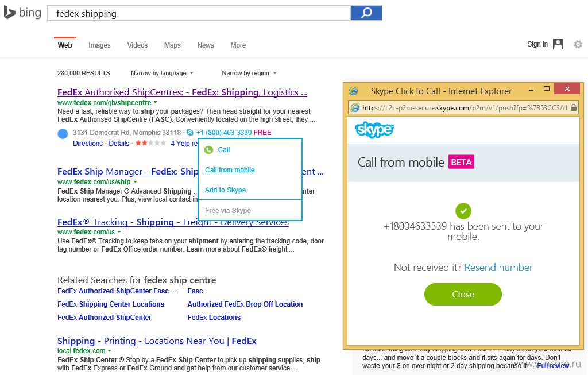Click the Bing search input field
Image resolution: width=588 pixels, height=375 pixels.
click(199, 13)
